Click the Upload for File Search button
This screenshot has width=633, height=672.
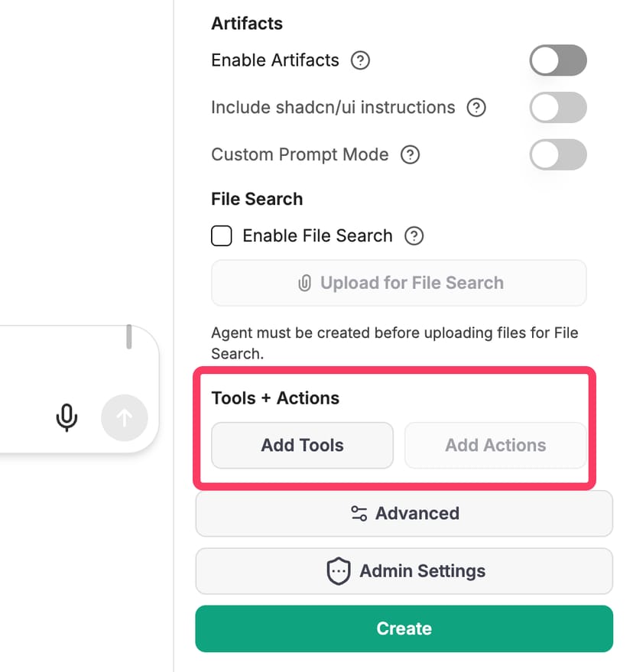pyautogui.click(x=399, y=284)
